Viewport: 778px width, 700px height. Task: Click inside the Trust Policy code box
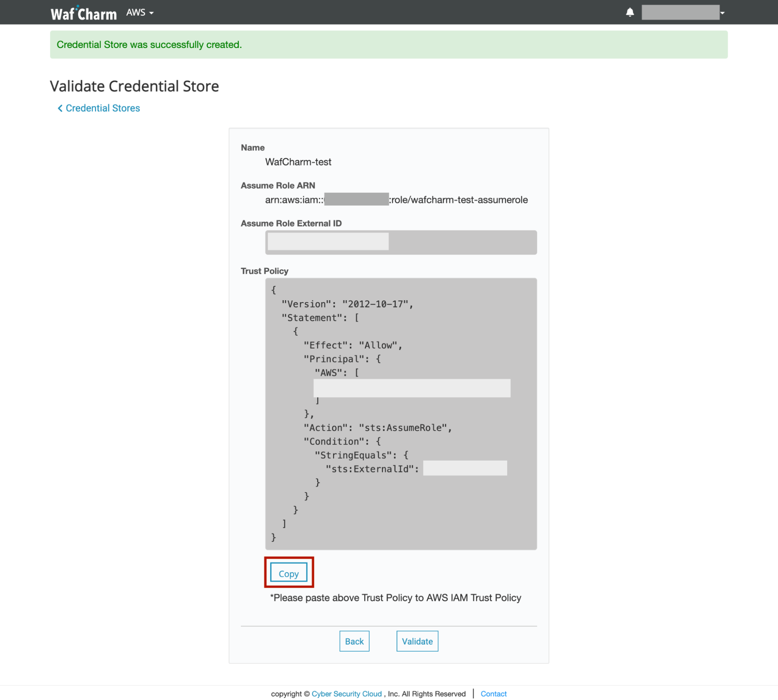pos(401,413)
